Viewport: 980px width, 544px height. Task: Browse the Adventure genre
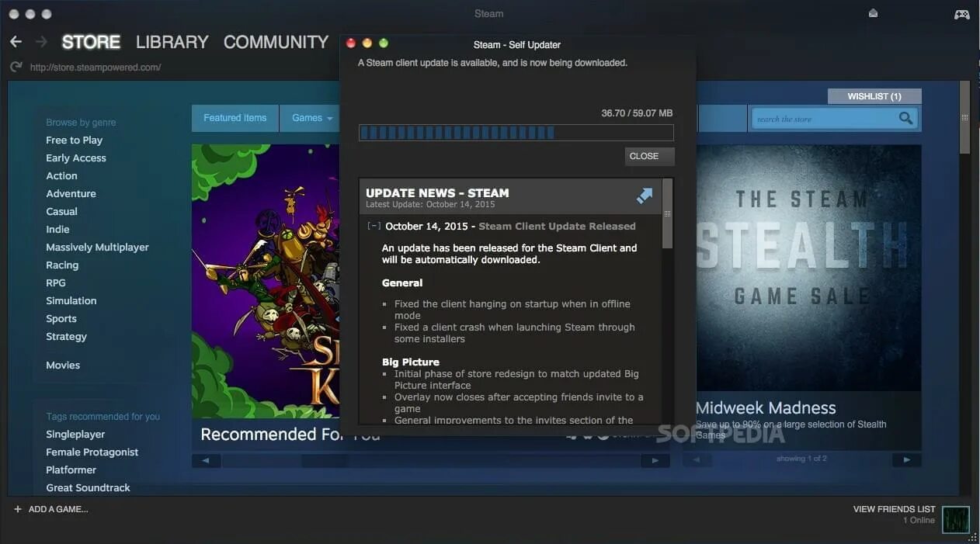pos(71,194)
